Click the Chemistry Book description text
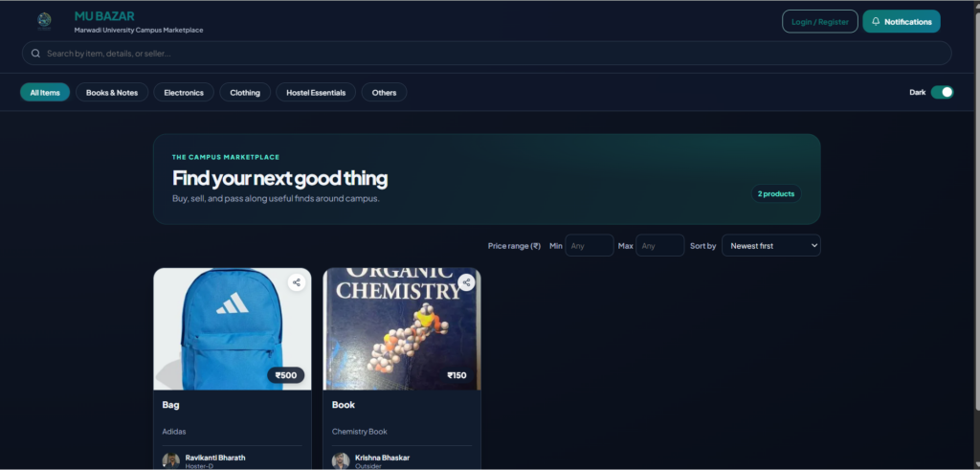Viewport: 980px width, 470px height. click(360, 432)
